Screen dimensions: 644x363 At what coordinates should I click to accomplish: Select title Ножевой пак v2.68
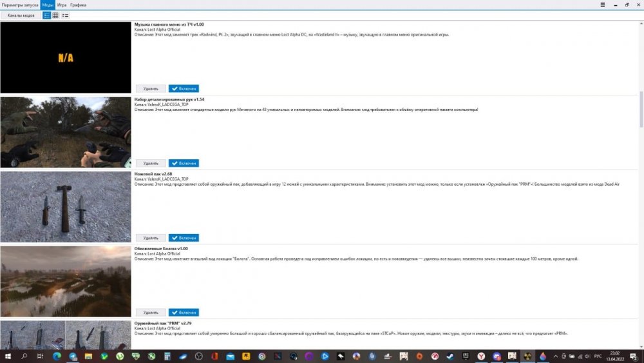point(153,174)
